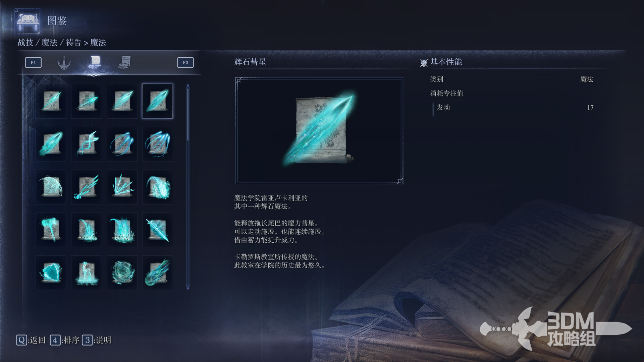
Task: Select the crystal shield spell icon
Action: point(51,273)
